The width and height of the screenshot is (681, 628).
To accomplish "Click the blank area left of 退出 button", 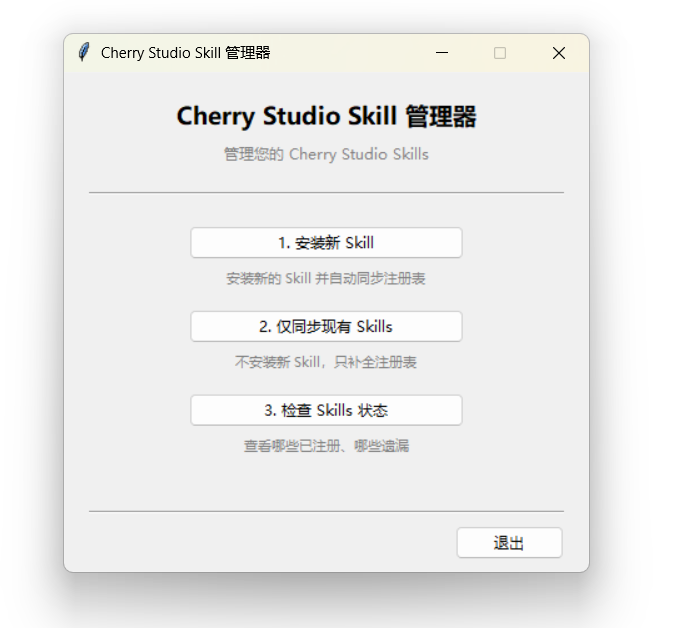I will [270, 543].
